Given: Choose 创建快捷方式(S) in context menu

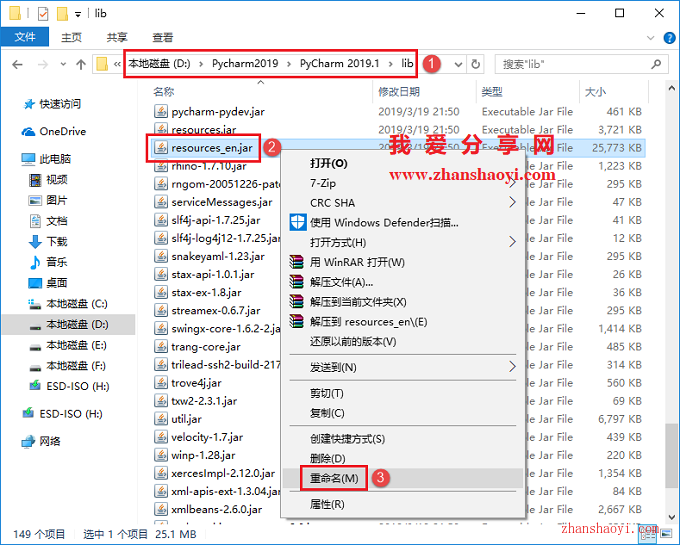Looking at the screenshot, I should (403, 439).
